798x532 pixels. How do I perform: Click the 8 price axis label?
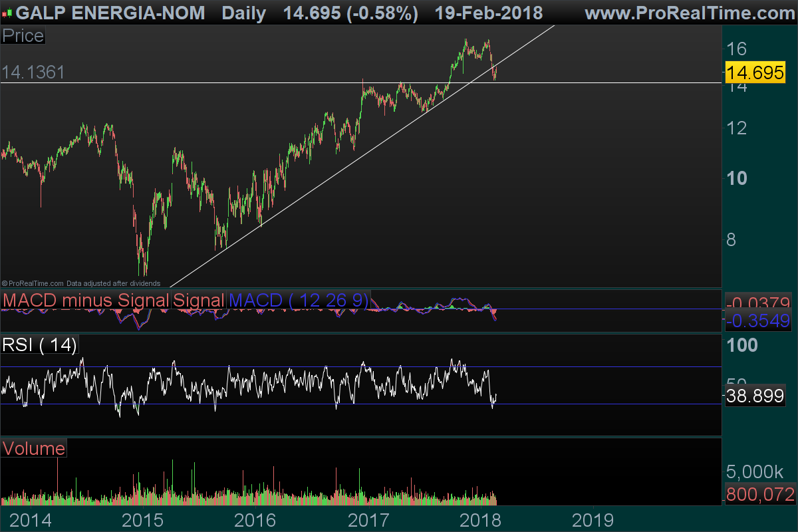[731, 239]
